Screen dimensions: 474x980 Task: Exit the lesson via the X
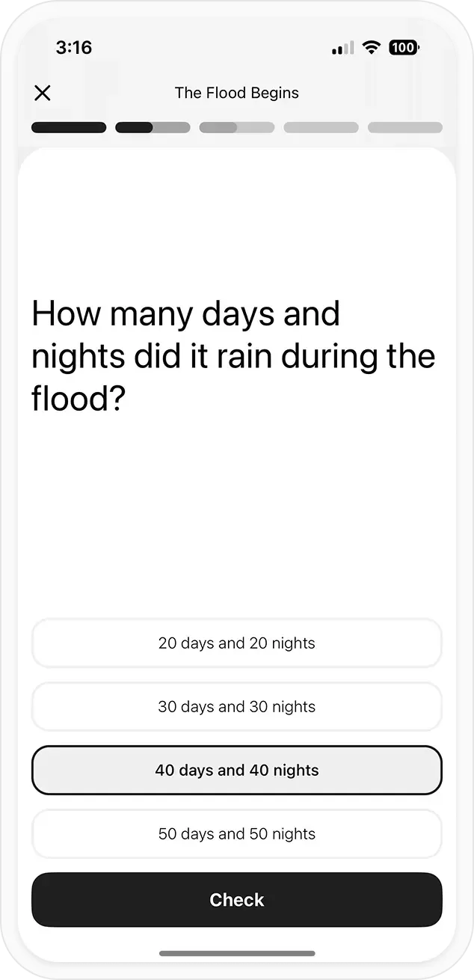pos(43,93)
